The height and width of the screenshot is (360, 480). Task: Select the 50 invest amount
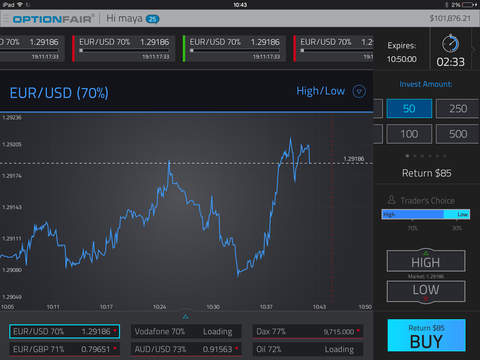[x=409, y=109]
